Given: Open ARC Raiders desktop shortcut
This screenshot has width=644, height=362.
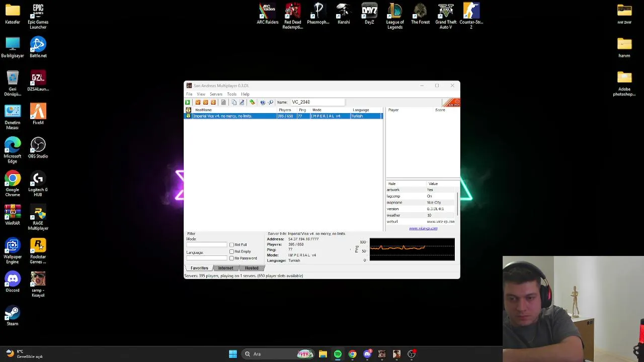Looking at the screenshot, I should (x=267, y=15).
